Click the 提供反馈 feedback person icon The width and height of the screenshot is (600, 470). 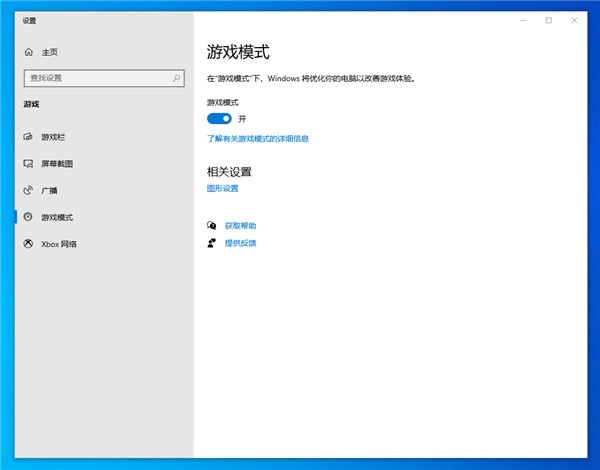tap(212, 243)
